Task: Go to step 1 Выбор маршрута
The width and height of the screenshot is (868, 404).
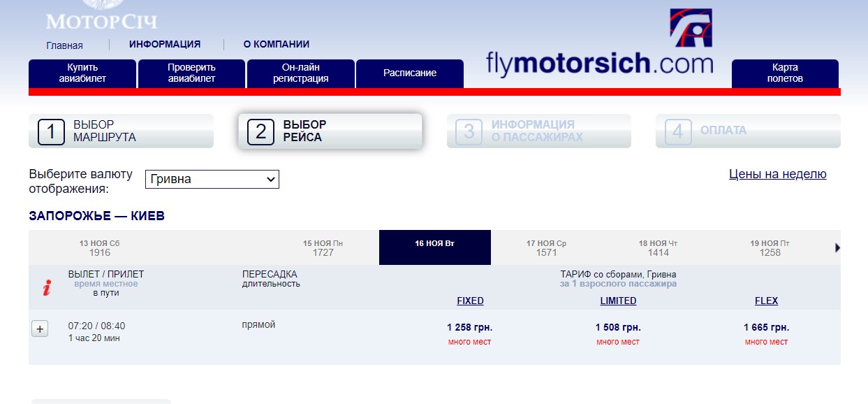Action: (122, 131)
